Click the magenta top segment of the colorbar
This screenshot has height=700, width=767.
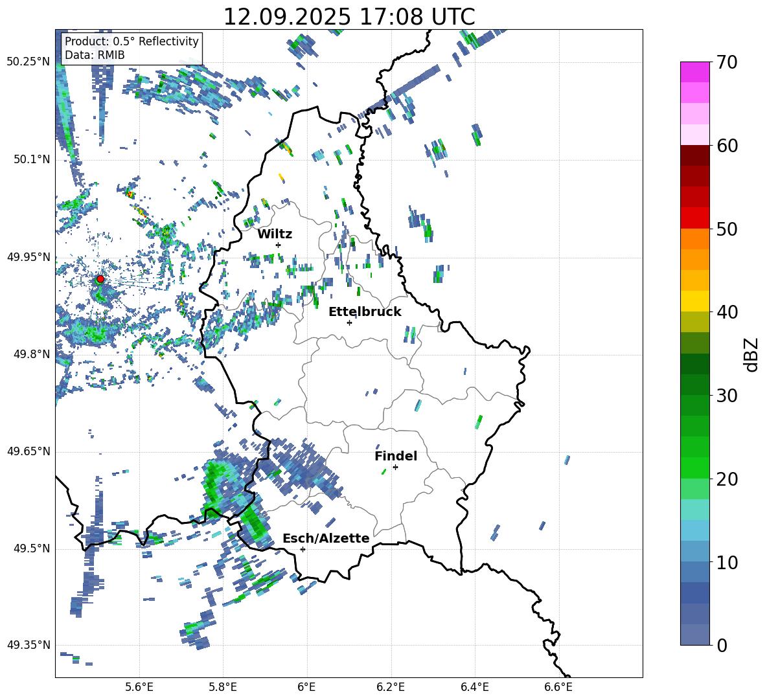[x=694, y=72]
